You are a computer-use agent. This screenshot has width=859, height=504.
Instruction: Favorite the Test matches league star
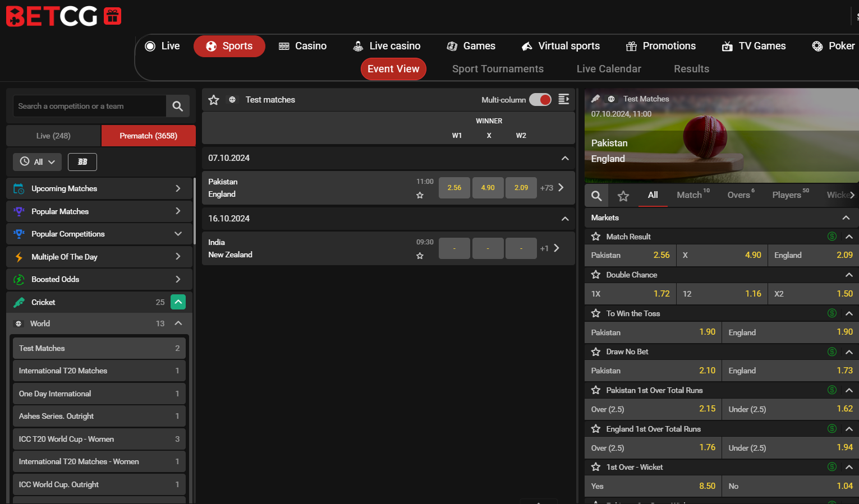(214, 100)
